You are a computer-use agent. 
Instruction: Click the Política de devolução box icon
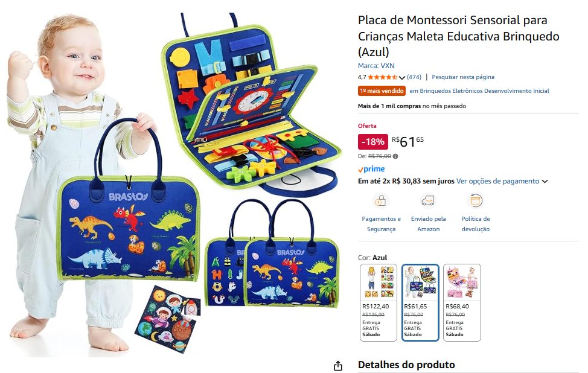476,200
